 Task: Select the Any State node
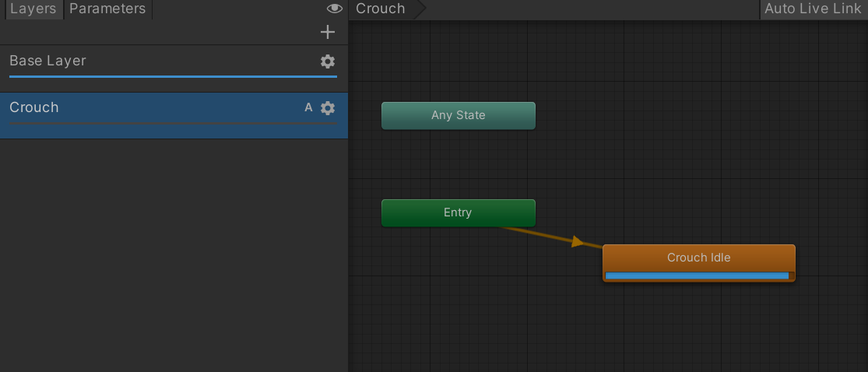tap(459, 116)
